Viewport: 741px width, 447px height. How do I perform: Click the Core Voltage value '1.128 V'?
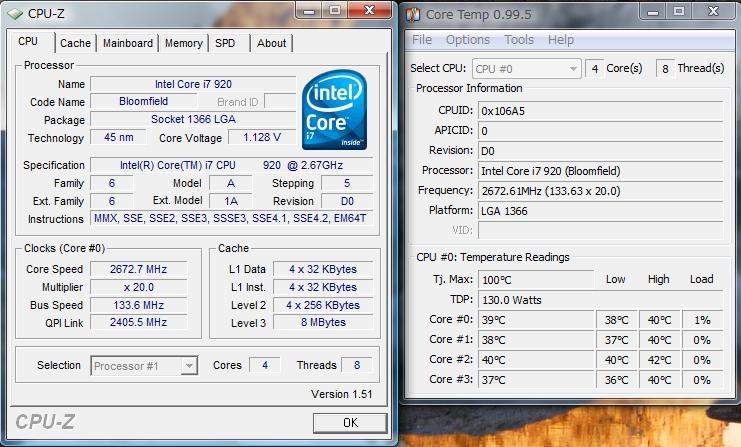(x=262, y=138)
